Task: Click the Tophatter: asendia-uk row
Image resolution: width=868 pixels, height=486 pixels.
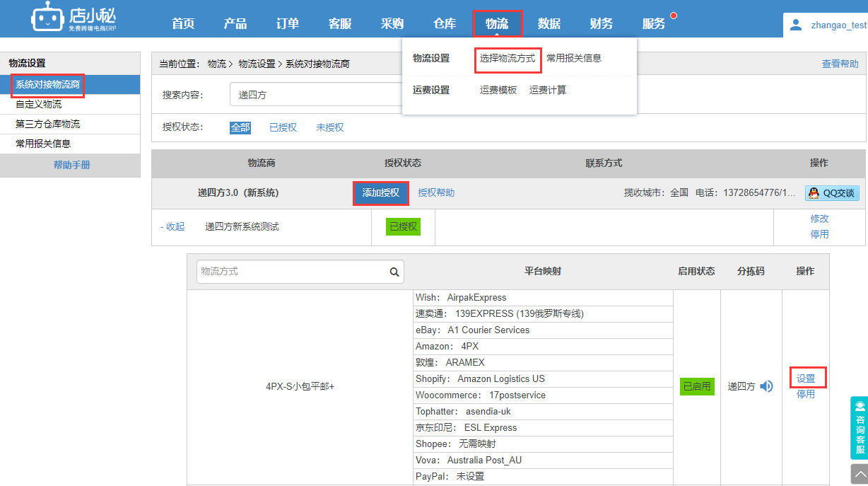Action: [543, 412]
